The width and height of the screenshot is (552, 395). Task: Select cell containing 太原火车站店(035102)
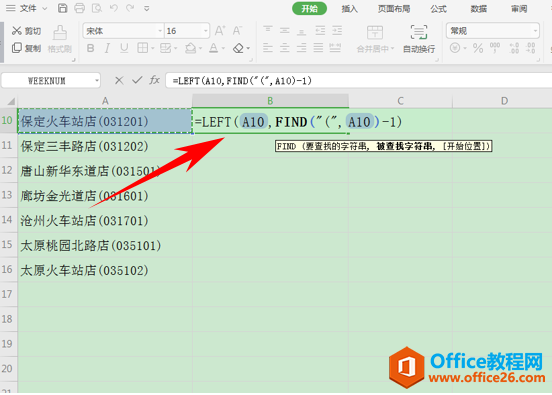[x=105, y=270]
